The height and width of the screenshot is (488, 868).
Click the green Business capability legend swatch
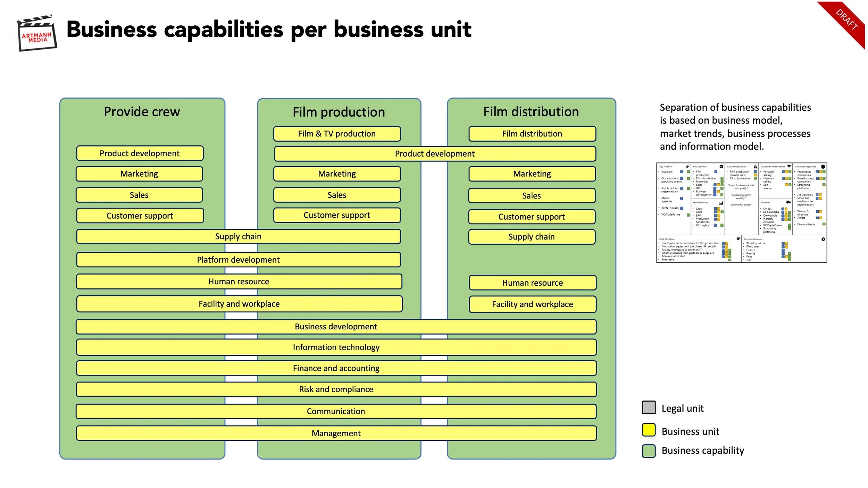pyautogui.click(x=649, y=451)
